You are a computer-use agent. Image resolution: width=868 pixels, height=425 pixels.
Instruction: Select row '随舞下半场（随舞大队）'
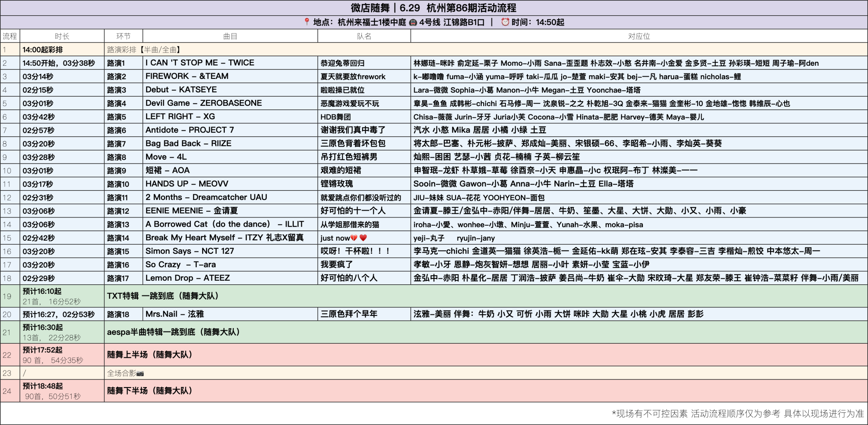(x=486, y=391)
